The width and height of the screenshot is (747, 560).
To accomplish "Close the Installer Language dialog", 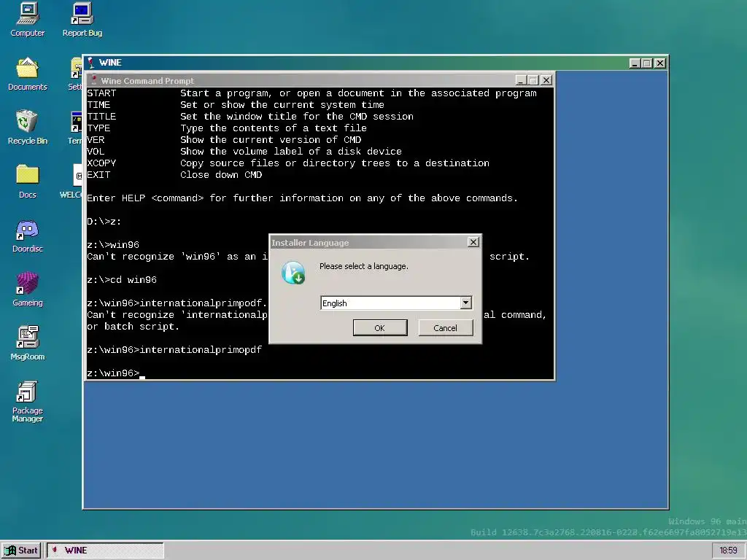I will (x=473, y=242).
